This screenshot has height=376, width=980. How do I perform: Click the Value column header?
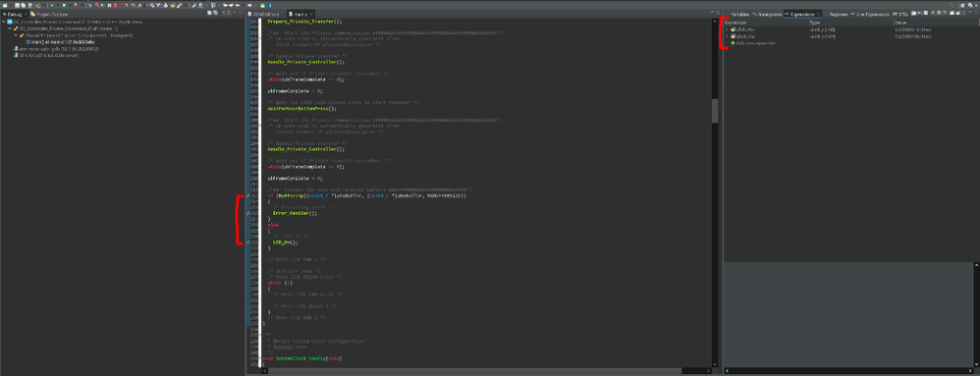coord(935,23)
